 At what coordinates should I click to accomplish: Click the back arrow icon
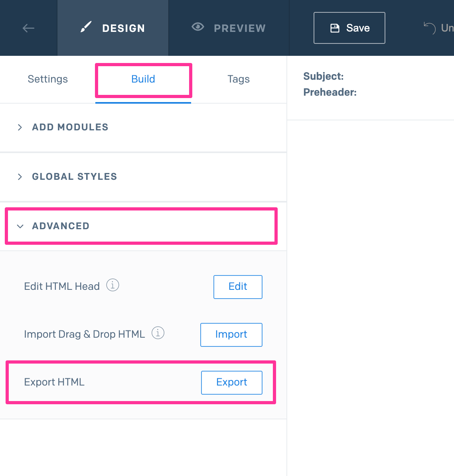pos(28,28)
